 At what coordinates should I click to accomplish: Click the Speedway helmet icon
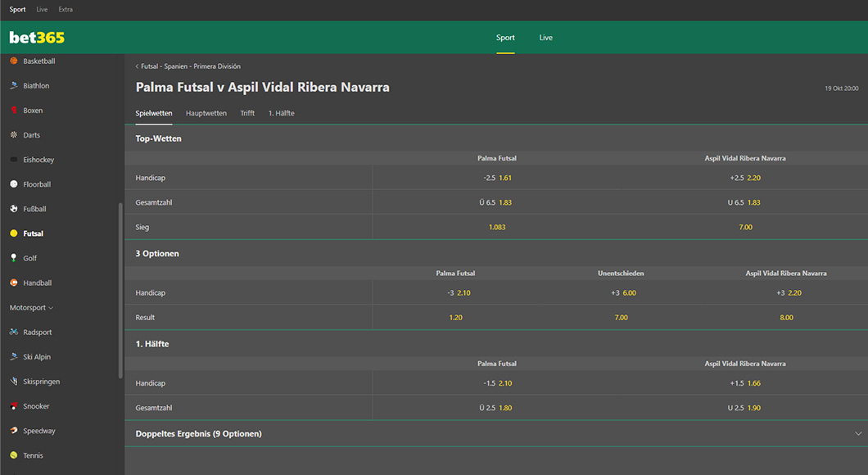(14, 430)
